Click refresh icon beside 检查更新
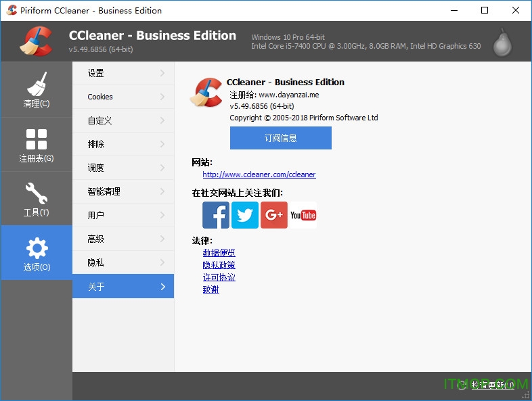Image resolution: width=532 pixels, height=401 pixels. (x=462, y=385)
